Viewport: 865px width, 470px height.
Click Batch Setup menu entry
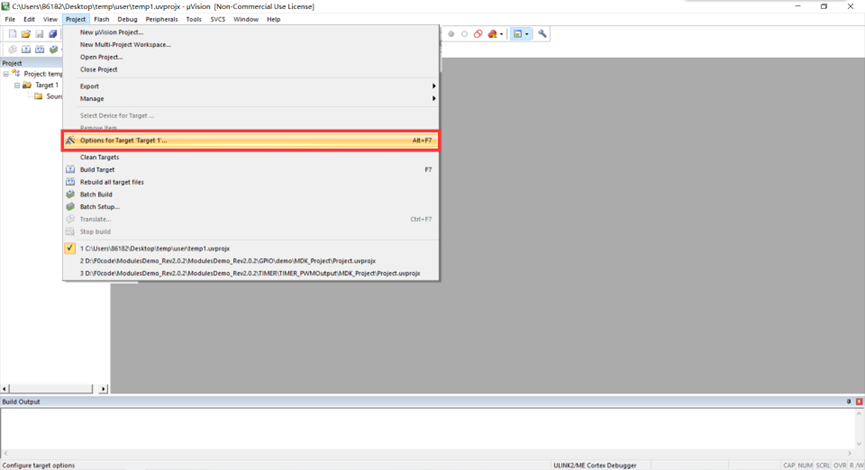pyautogui.click(x=99, y=207)
